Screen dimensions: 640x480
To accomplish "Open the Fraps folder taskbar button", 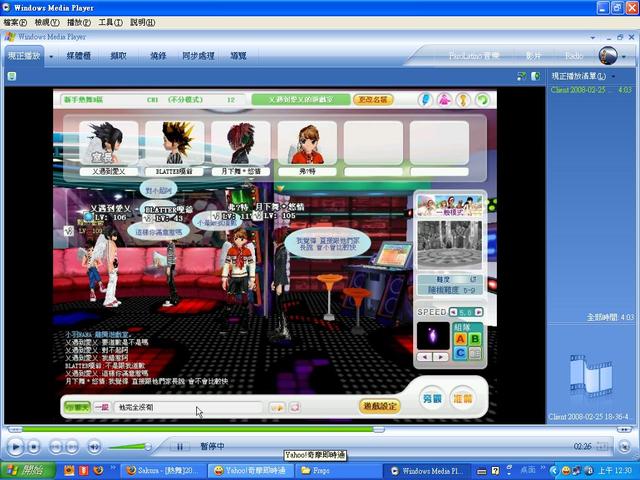I will [x=337, y=471].
